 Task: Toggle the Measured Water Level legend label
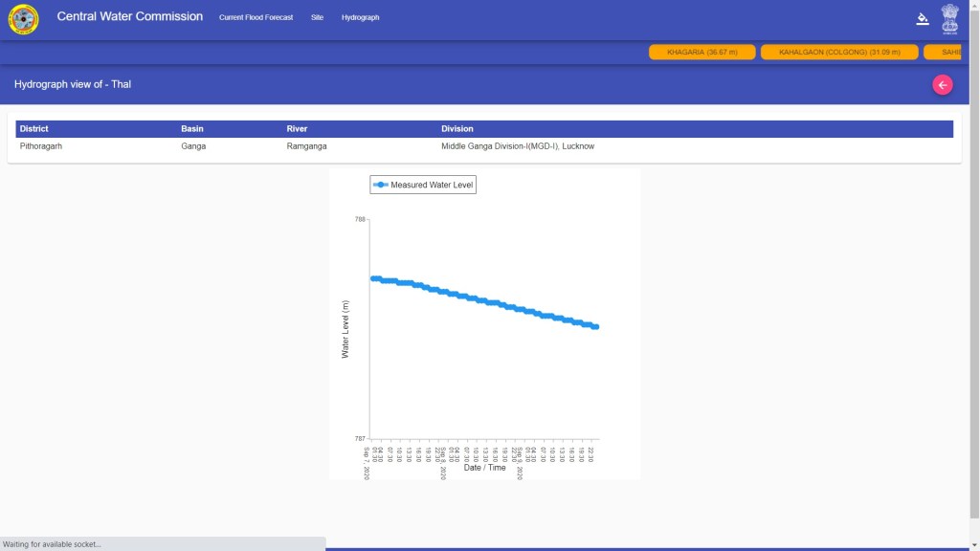432,185
